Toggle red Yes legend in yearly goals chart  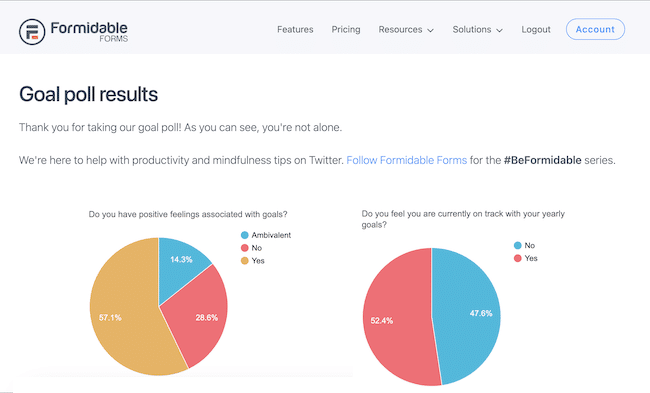tap(526, 258)
